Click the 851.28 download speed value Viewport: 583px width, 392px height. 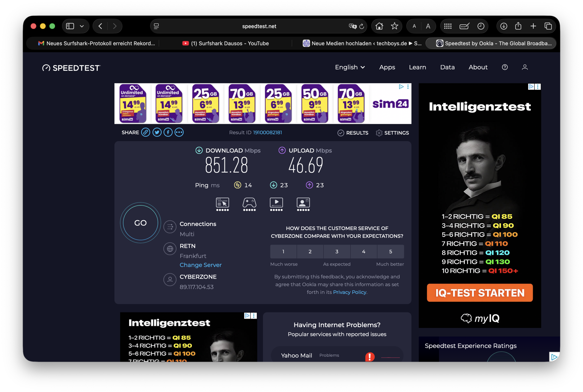click(x=226, y=165)
